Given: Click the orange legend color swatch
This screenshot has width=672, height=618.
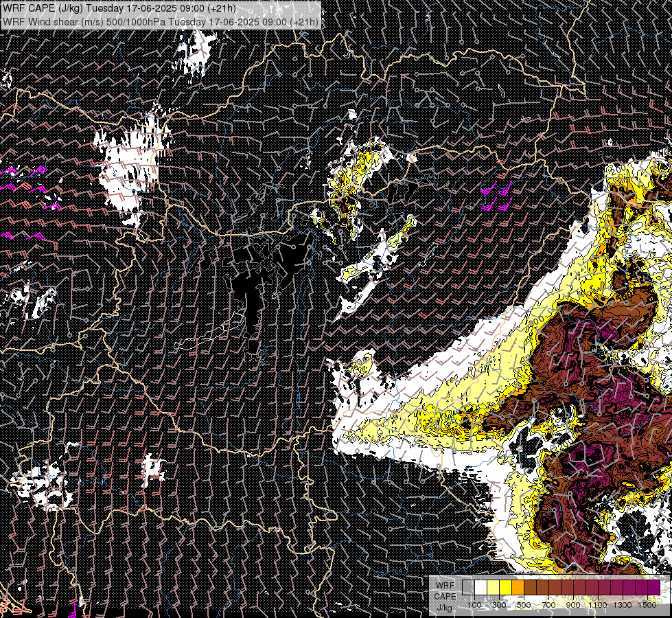Looking at the screenshot, I should (x=518, y=588).
